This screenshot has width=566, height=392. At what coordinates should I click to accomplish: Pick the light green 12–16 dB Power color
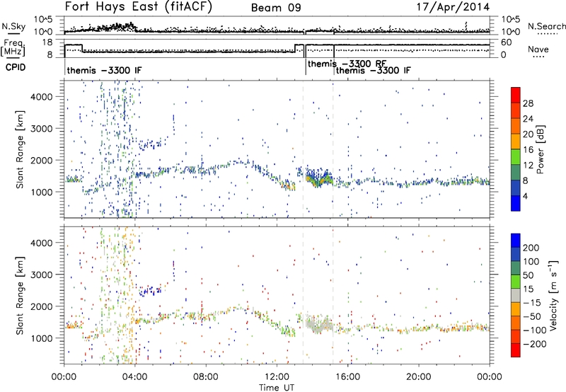516,157
